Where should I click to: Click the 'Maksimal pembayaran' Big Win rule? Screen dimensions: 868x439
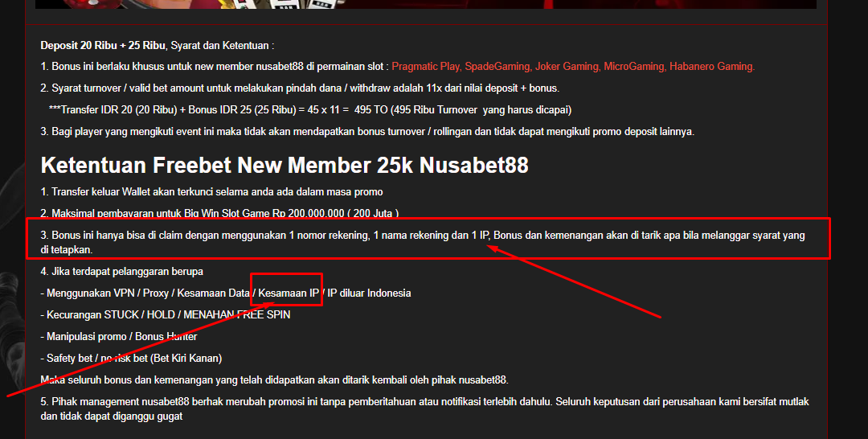click(219, 213)
